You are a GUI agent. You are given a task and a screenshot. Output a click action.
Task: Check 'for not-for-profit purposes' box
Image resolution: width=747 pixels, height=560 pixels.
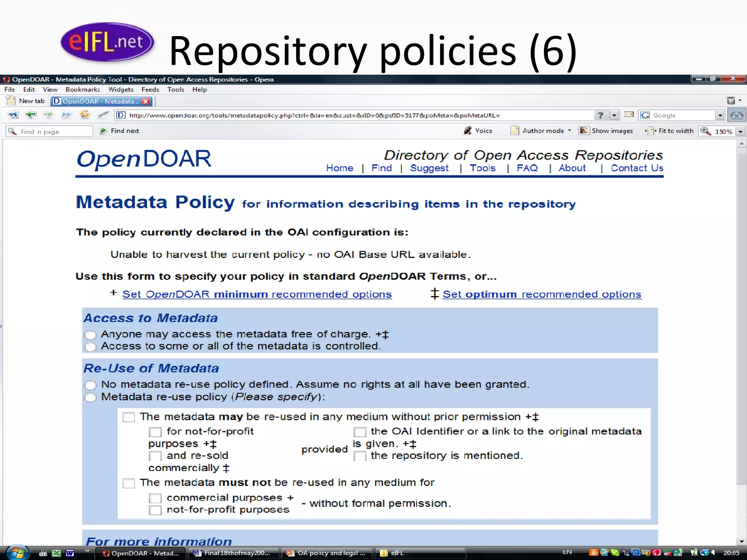tap(155, 432)
